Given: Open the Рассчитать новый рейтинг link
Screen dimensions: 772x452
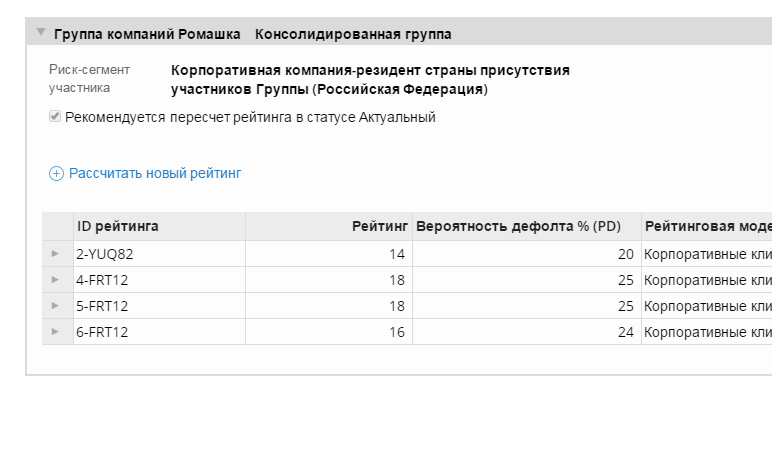Looking at the screenshot, I should 155,173.
